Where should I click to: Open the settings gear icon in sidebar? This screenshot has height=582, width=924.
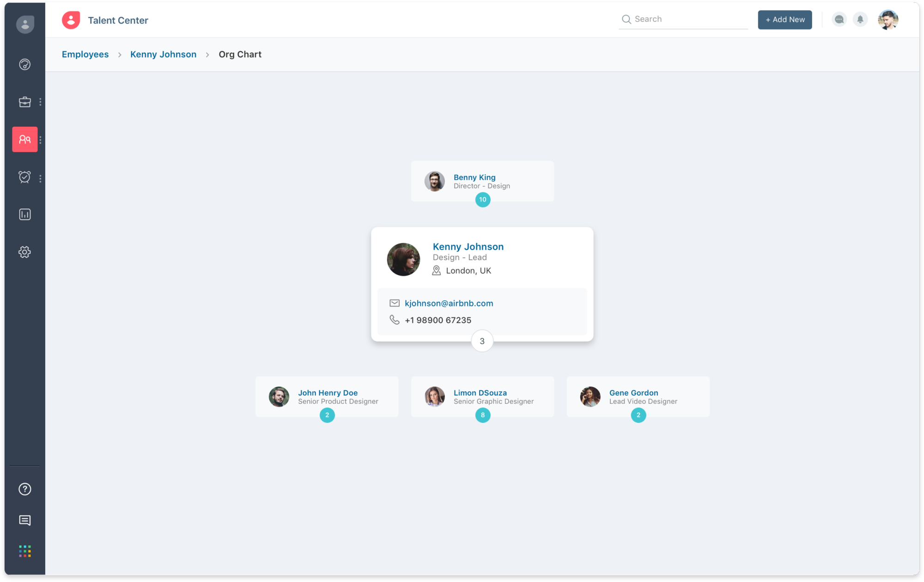(25, 252)
